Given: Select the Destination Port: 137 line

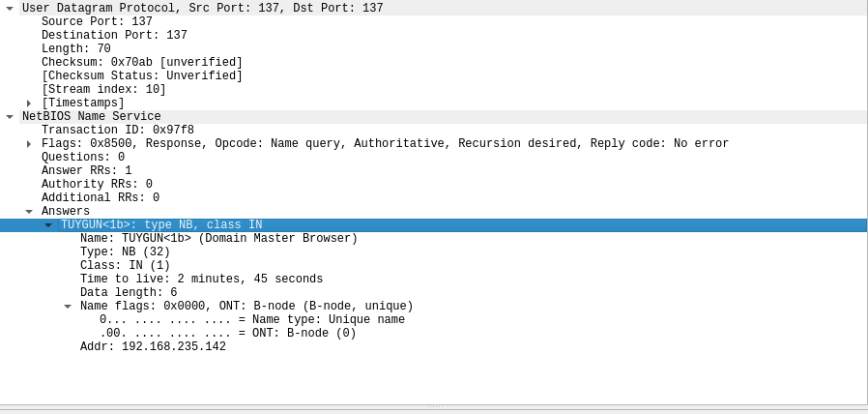Looking at the screenshot, I should [x=115, y=35].
